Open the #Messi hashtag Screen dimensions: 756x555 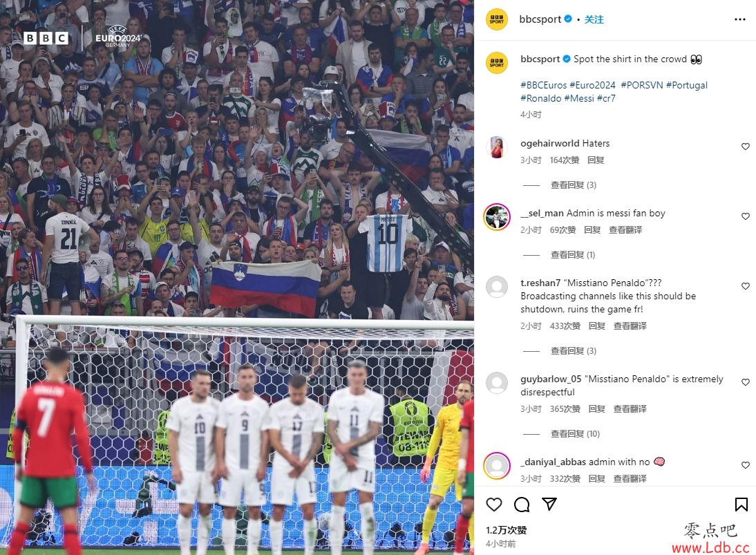(x=579, y=98)
